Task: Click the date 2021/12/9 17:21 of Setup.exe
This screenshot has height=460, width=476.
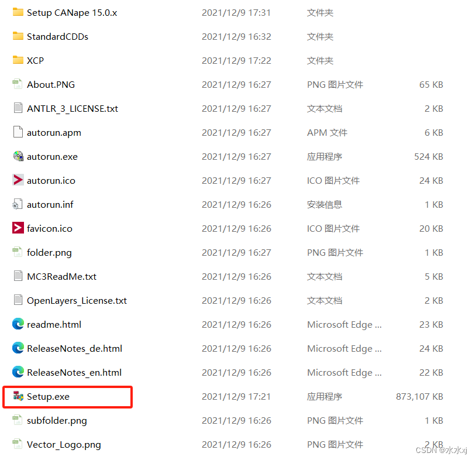Action: click(236, 396)
